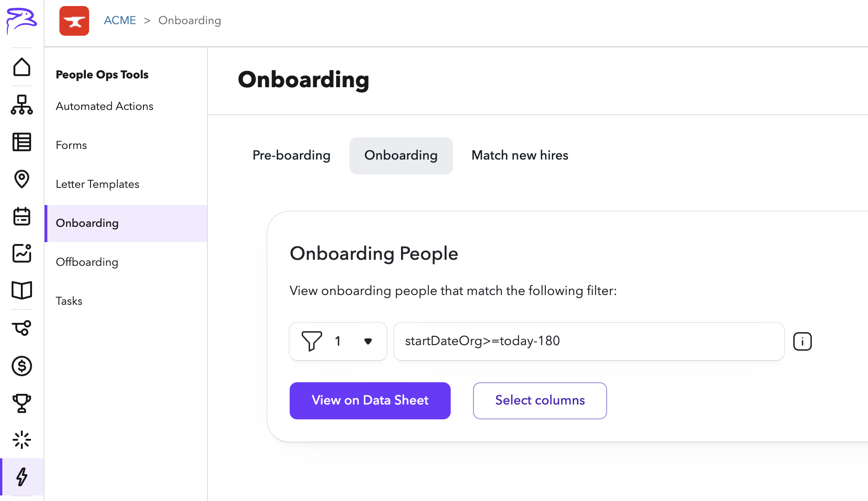Open the handbook book icon
868x501 pixels.
pos(21,290)
